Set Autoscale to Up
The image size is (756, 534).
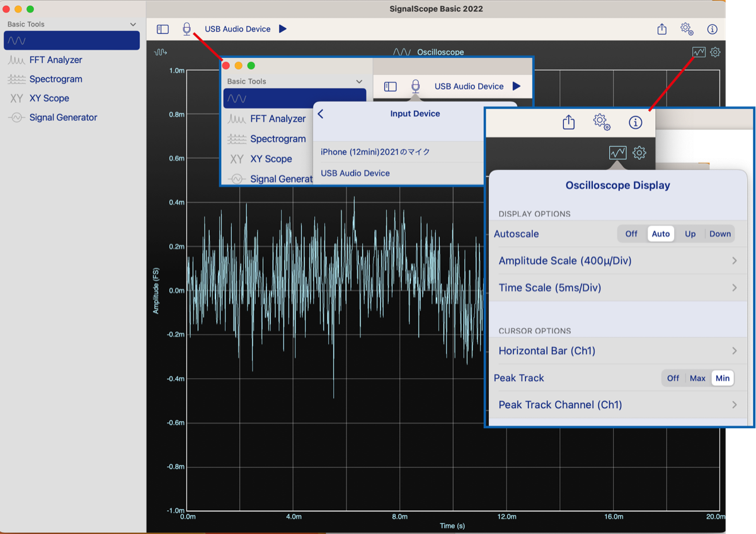pos(690,234)
